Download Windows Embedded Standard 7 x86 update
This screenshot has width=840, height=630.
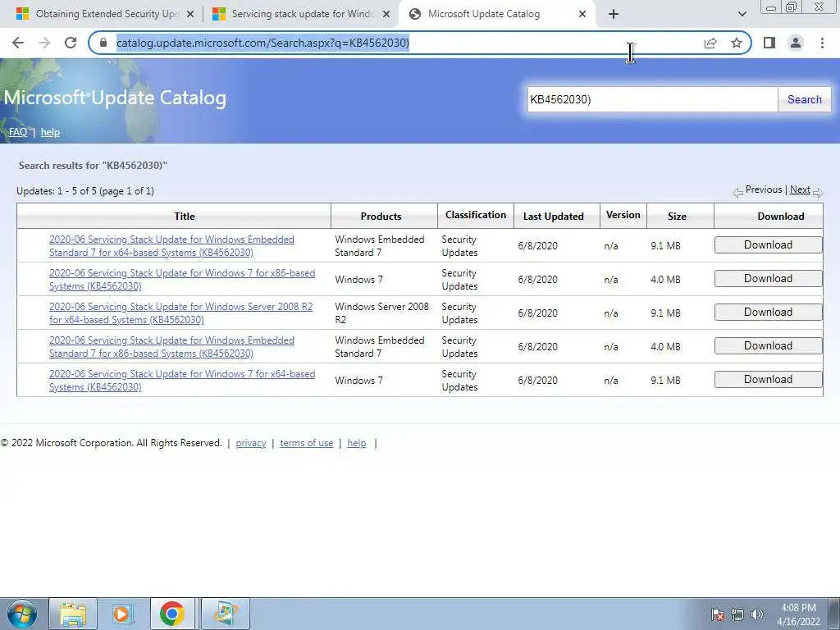tap(768, 346)
